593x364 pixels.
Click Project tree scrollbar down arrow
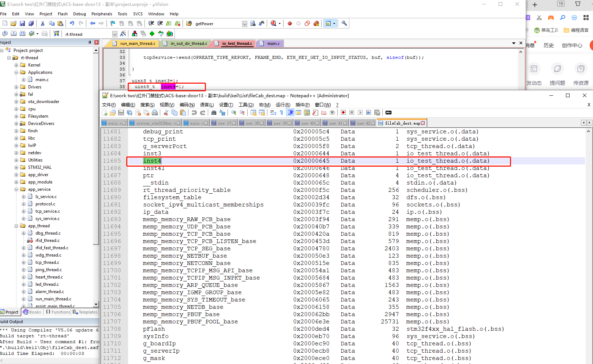(96, 304)
